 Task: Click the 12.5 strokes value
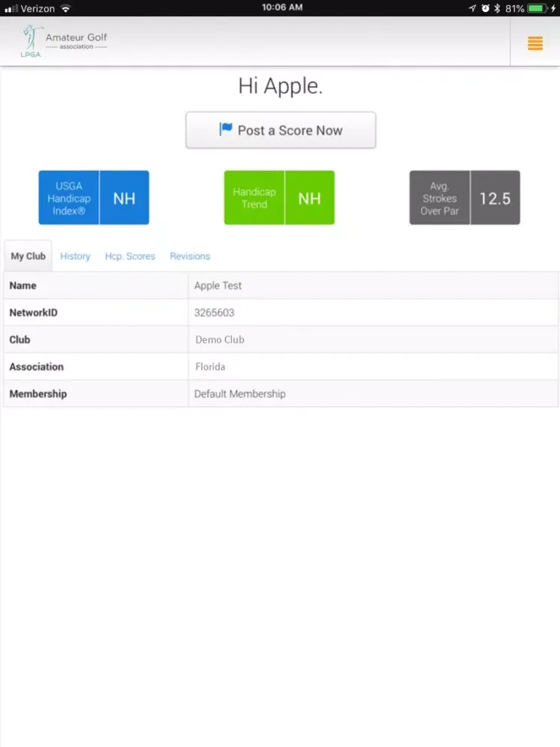(495, 198)
